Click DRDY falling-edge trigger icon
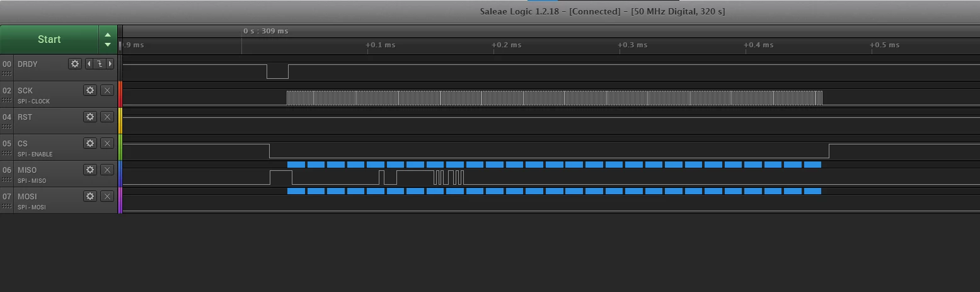This screenshot has height=292, width=980. point(99,64)
